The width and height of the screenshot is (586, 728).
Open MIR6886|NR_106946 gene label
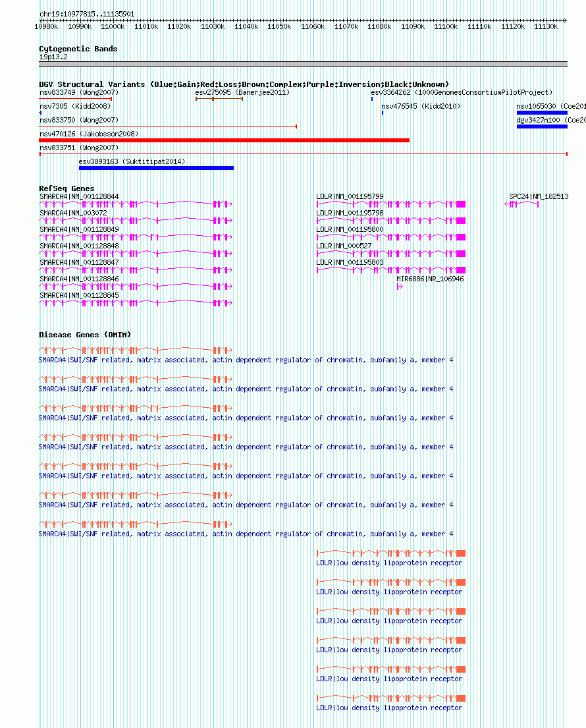(430, 279)
